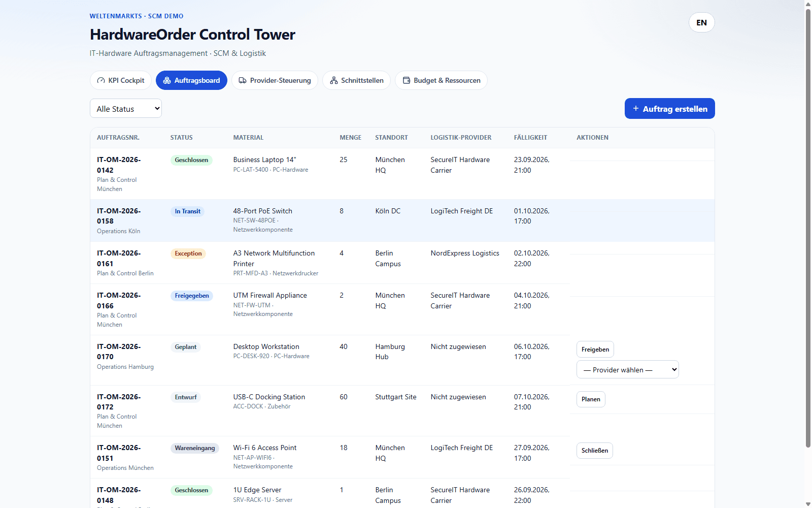
Task: Click the Geplant status badge
Action: tap(186, 347)
